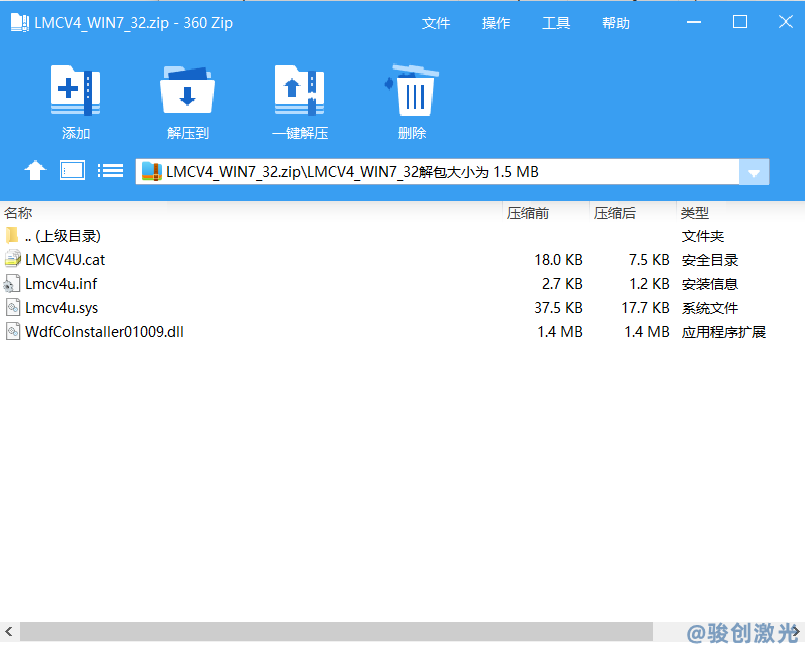Click the 2.7 KB size cell
Viewport: 805px width, 647px height.
pos(562,283)
